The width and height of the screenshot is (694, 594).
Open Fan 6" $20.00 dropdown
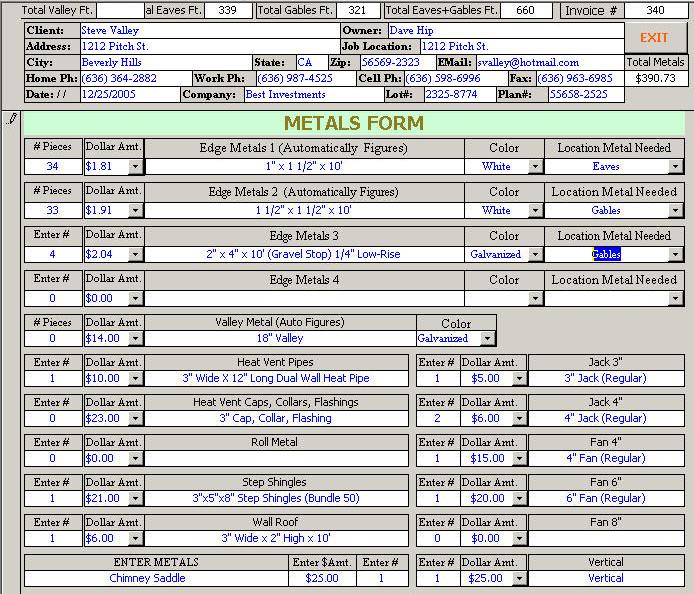(519, 498)
